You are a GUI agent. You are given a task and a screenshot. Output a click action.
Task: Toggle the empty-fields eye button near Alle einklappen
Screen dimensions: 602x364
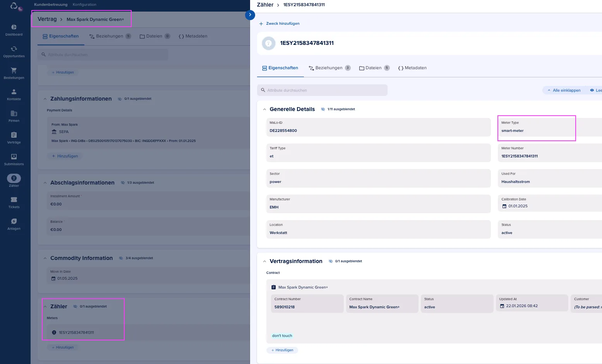tap(592, 90)
